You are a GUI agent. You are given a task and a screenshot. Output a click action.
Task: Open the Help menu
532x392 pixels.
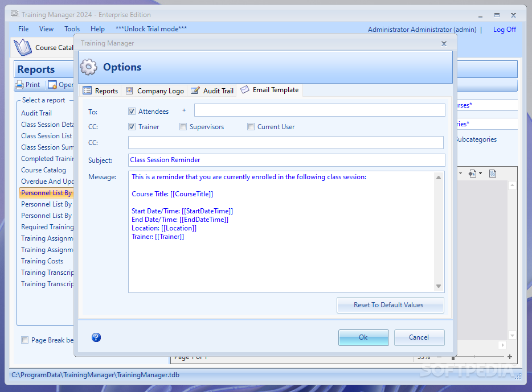pyautogui.click(x=98, y=29)
